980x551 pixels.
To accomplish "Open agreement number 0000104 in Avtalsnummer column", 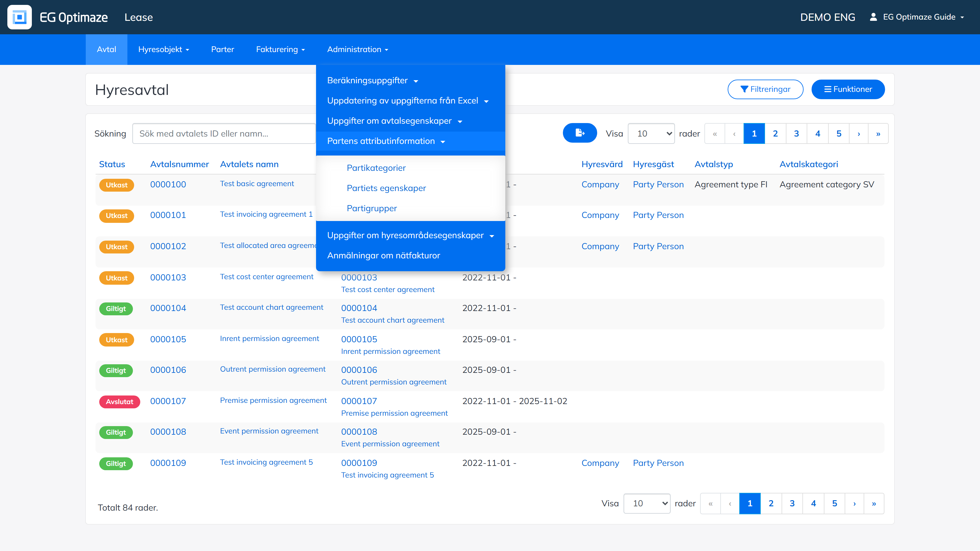I will point(168,308).
